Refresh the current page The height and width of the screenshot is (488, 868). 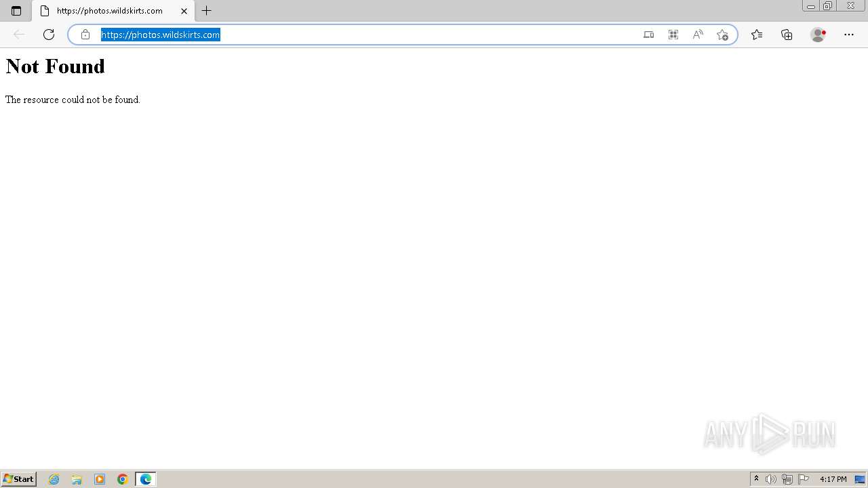coord(49,35)
